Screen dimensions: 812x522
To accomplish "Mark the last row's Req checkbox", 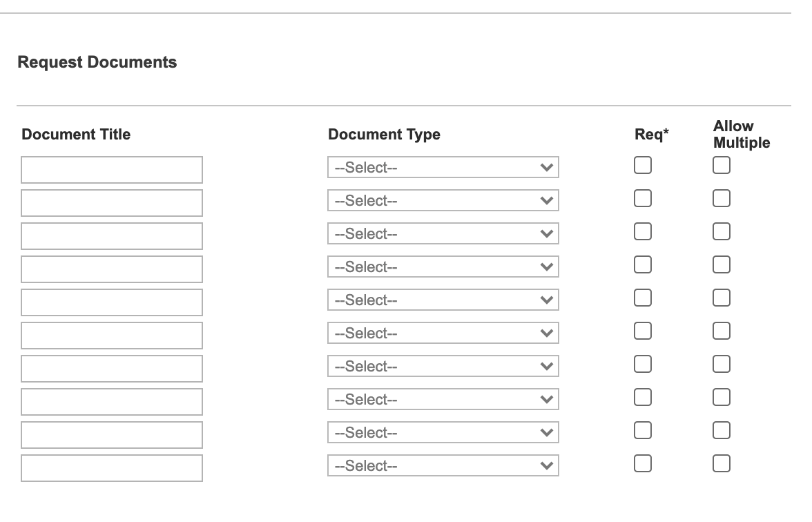I will tap(643, 464).
